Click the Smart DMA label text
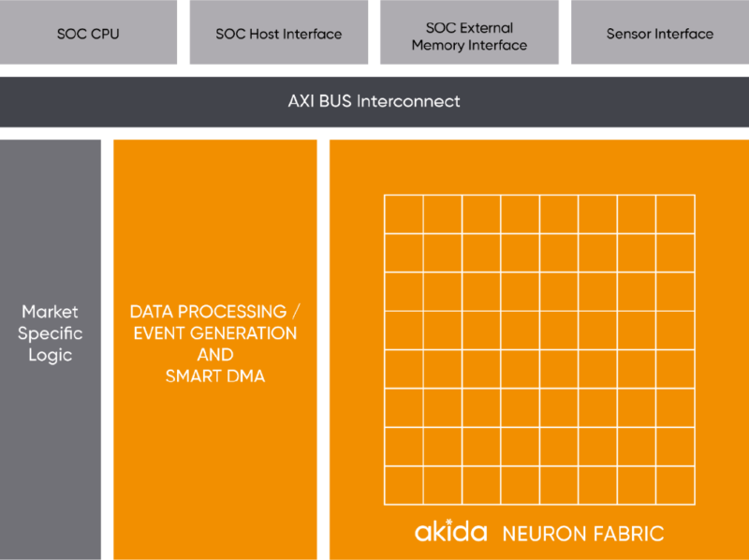The width and height of the screenshot is (749, 560). click(x=214, y=376)
